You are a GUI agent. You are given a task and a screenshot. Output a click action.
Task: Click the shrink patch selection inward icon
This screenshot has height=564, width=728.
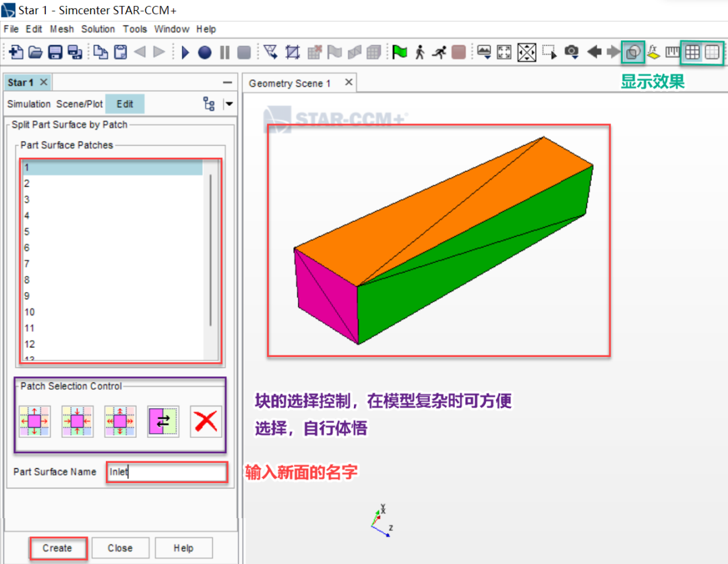tap(78, 422)
